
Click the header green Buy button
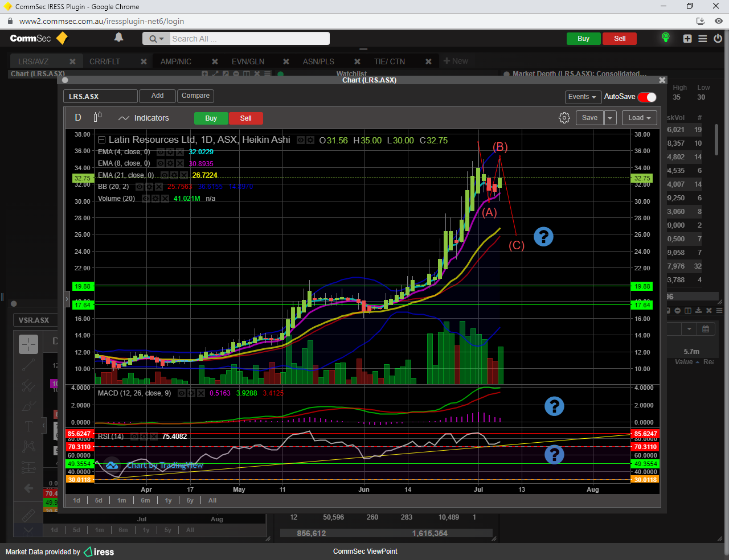[x=583, y=39]
